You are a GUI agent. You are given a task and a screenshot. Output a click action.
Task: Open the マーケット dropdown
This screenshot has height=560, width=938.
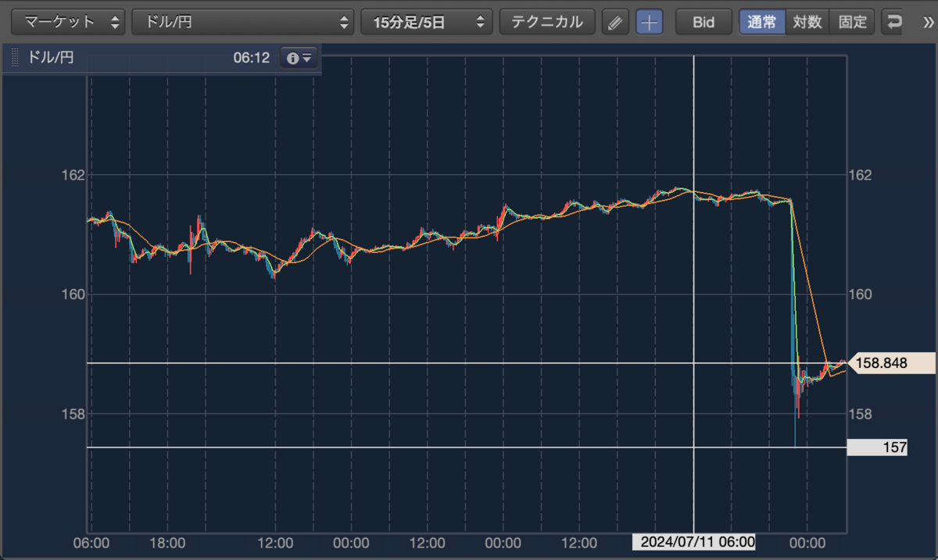[68, 22]
